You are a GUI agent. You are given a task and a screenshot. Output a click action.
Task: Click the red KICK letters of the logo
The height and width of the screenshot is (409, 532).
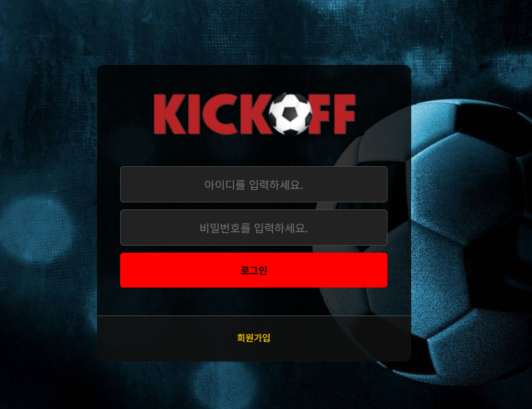pyautogui.click(x=212, y=114)
